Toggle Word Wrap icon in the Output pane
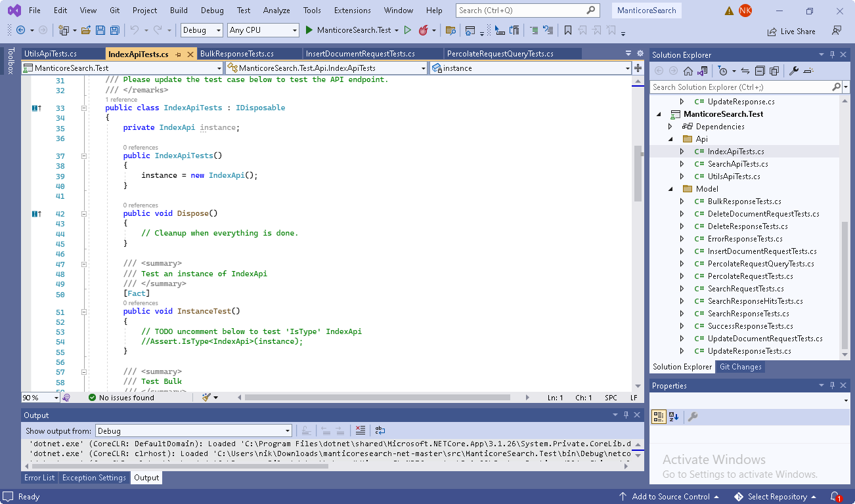Viewport: 855px width, 504px height. [x=380, y=430]
